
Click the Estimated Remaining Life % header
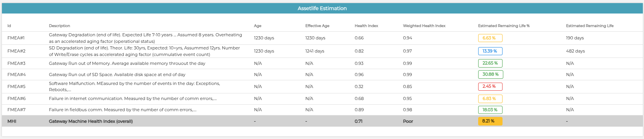pos(504,26)
